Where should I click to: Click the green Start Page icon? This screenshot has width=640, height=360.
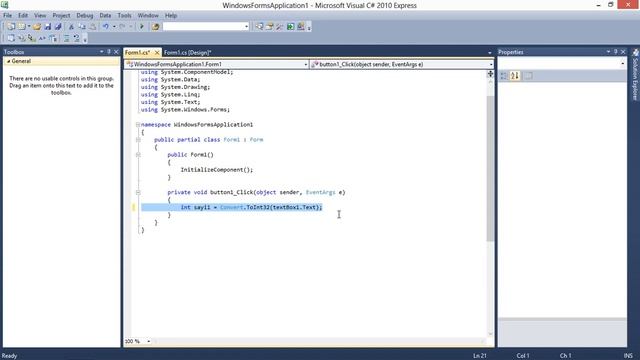point(290,27)
